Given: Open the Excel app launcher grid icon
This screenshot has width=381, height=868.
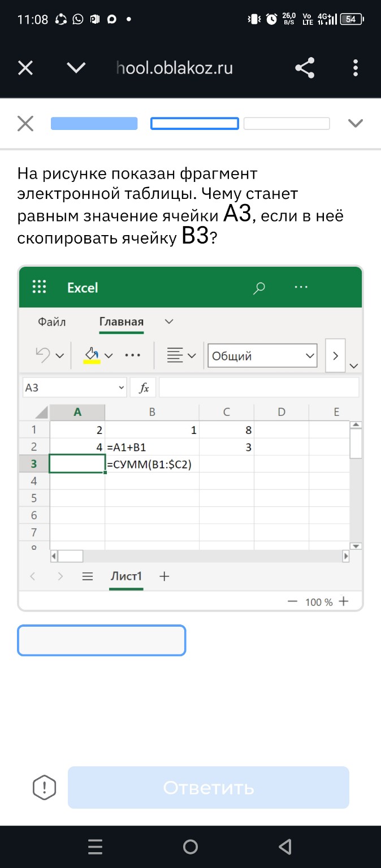Looking at the screenshot, I should coord(39,287).
